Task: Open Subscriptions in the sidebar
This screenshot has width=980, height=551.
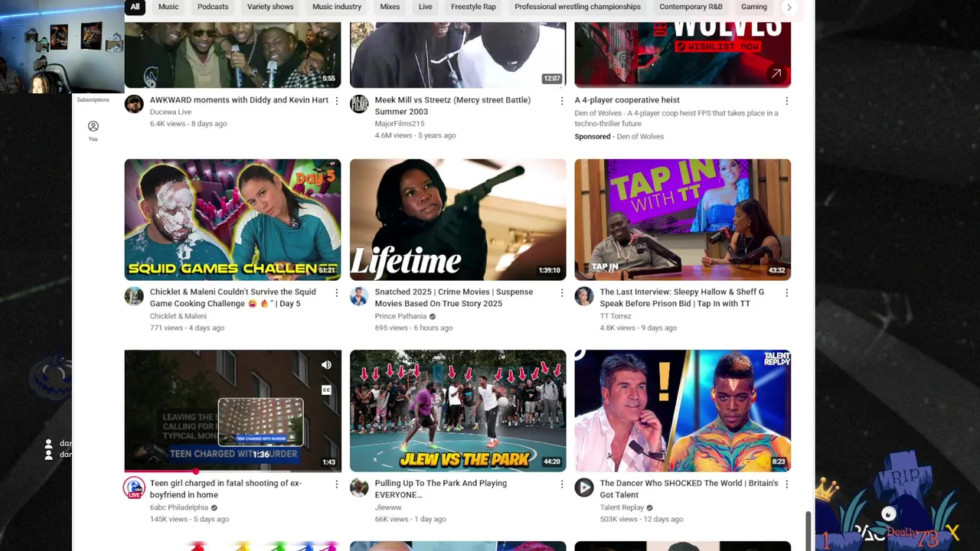Action: (93, 99)
